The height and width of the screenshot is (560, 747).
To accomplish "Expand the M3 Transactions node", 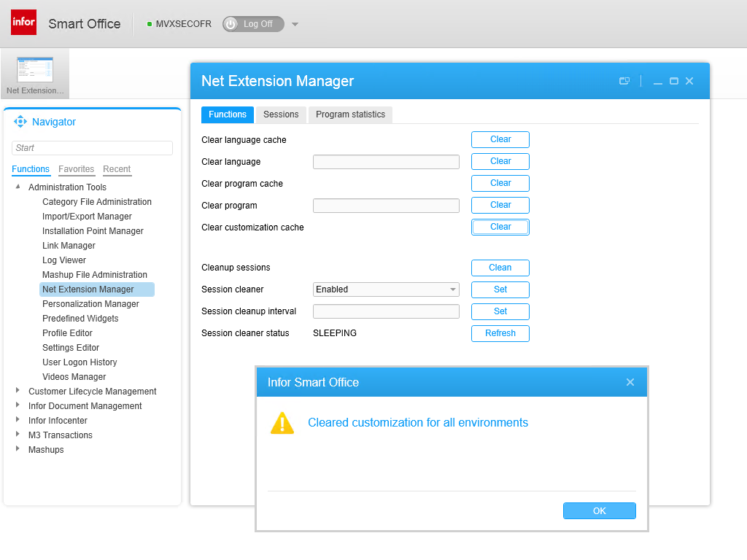I will [18, 435].
